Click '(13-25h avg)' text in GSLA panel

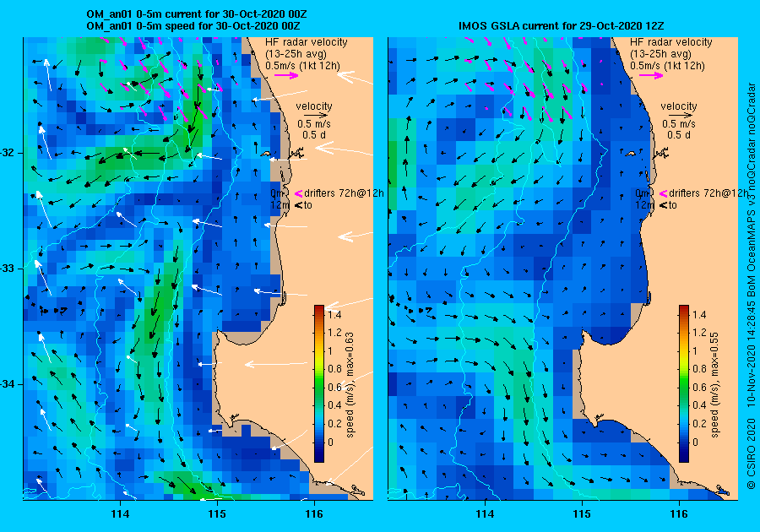pos(660,54)
